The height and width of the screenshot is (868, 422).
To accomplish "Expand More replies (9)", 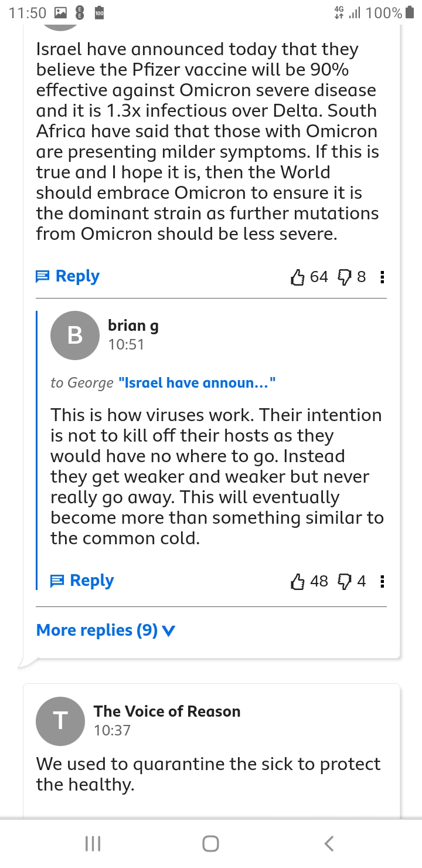I will point(105,630).
